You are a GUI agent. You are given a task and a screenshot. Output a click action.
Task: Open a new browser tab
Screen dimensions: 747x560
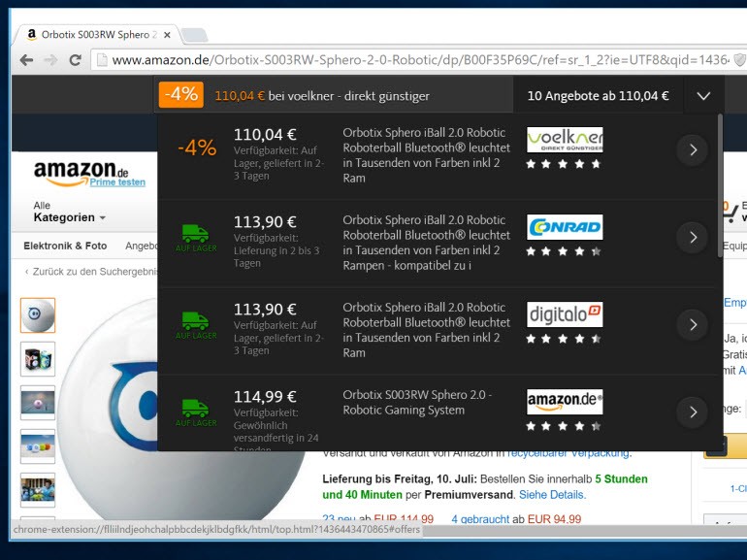tap(194, 35)
